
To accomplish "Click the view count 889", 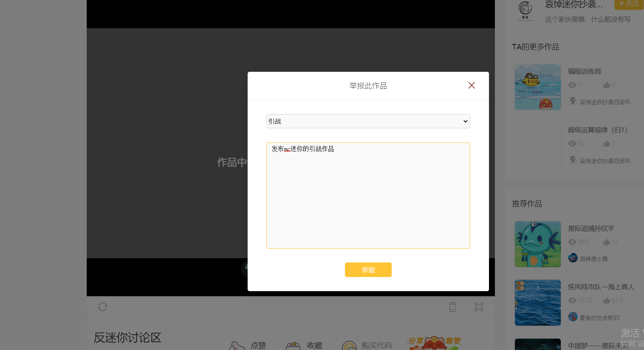I will coord(583,242).
